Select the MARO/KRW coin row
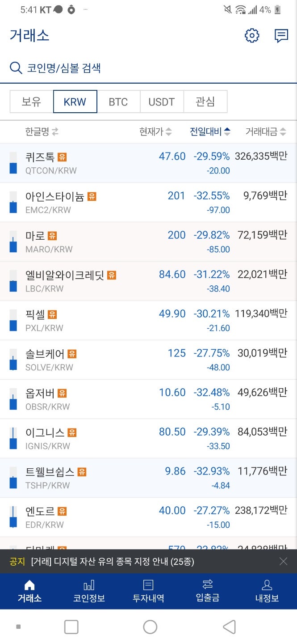Image resolution: width=297 pixels, height=644 pixels. pos(147,241)
